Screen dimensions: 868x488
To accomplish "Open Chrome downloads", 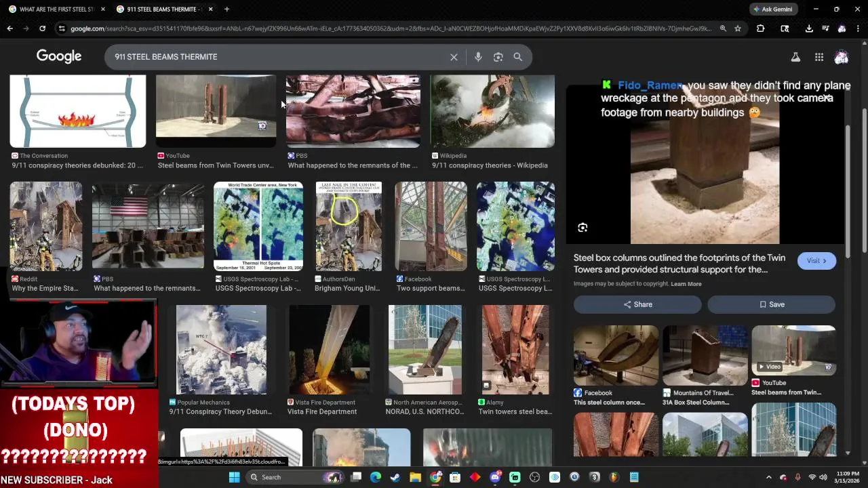I will [809, 28].
